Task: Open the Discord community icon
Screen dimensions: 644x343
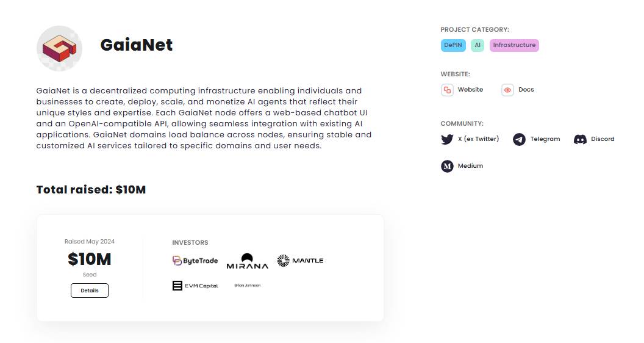Action: 580,139
